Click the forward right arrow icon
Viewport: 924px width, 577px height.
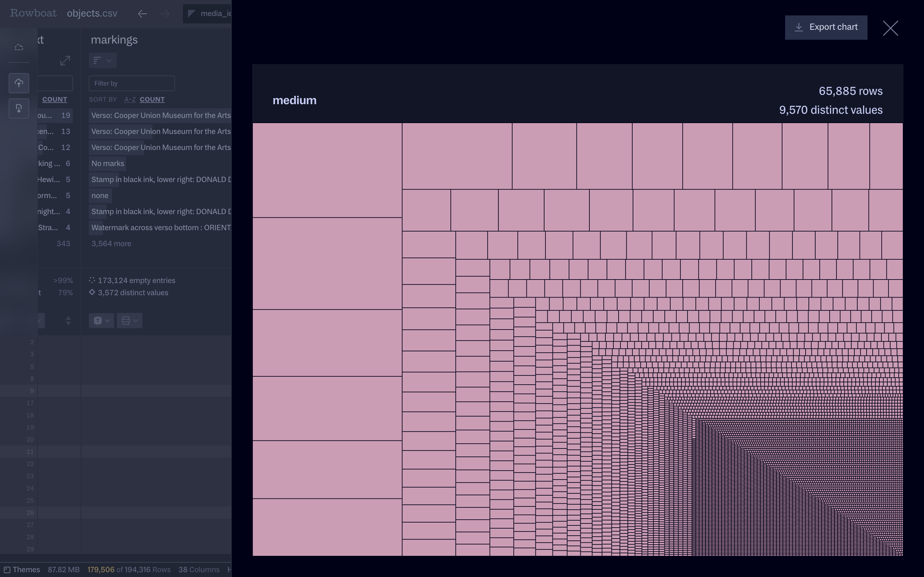(165, 14)
